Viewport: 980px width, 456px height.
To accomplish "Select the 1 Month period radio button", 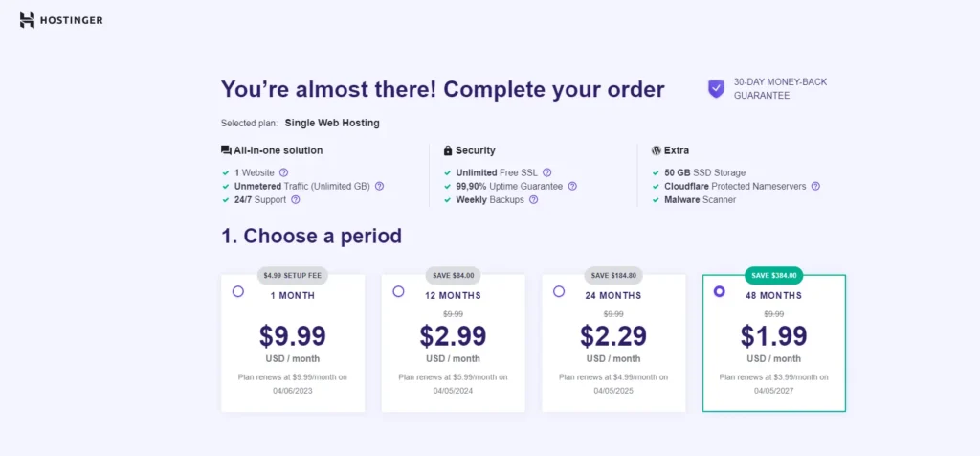I will [x=238, y=291].
